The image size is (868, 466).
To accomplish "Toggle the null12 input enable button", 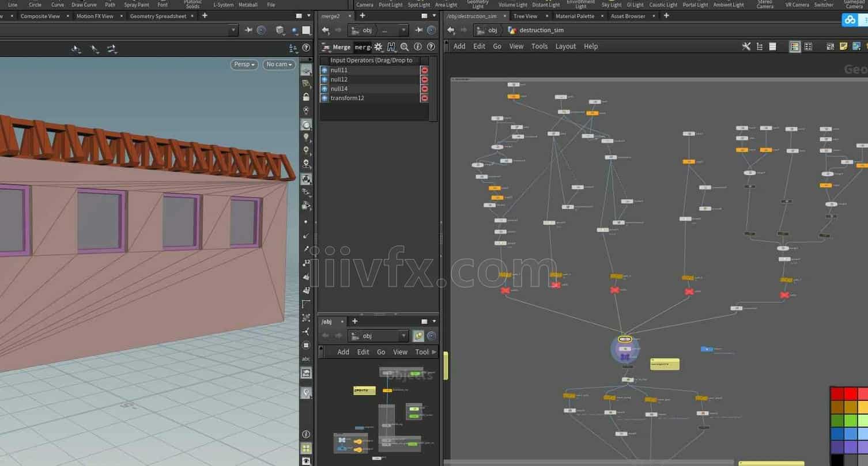I will [x=324, y=79].
